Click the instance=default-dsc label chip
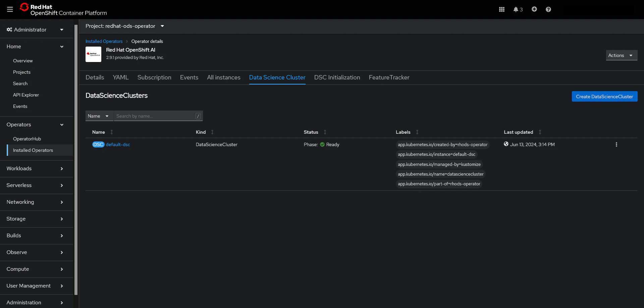644x308 pixels. (x=437, y=155)
